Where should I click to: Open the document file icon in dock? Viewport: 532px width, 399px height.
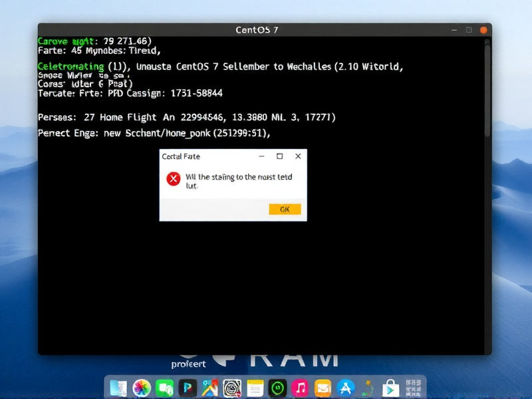point(118,388)
